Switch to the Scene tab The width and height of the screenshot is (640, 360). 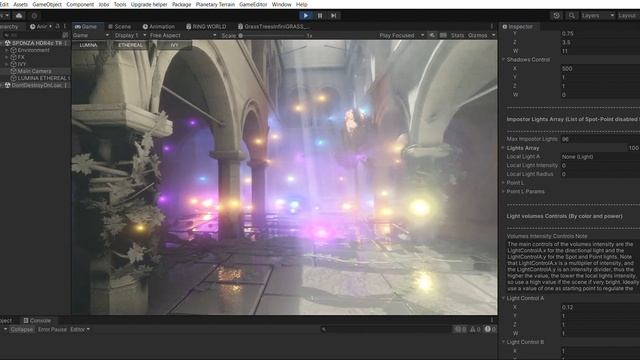click(120, 27)
